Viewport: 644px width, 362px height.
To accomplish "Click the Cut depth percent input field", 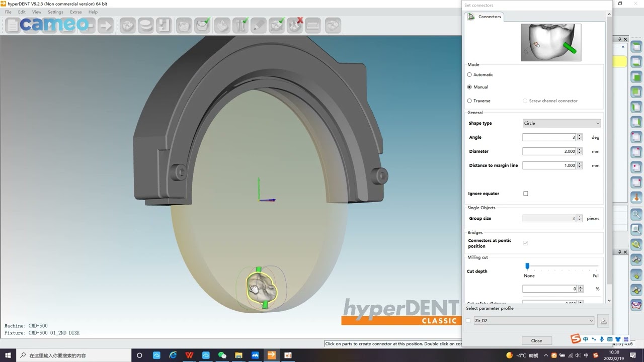I will point(550,289).
